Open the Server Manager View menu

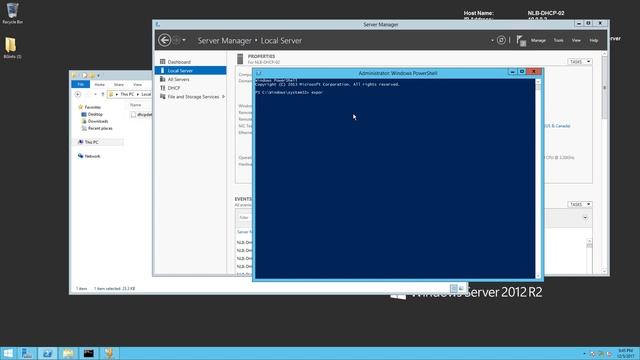click(576, 40)
